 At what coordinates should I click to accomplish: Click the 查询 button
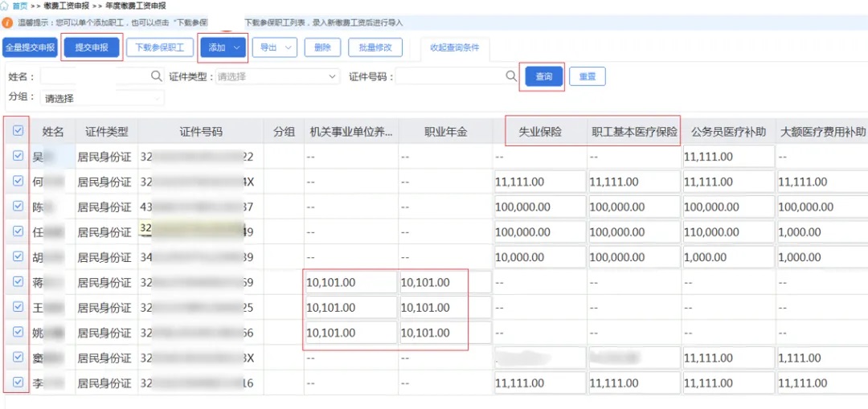[x=544, y=77]
